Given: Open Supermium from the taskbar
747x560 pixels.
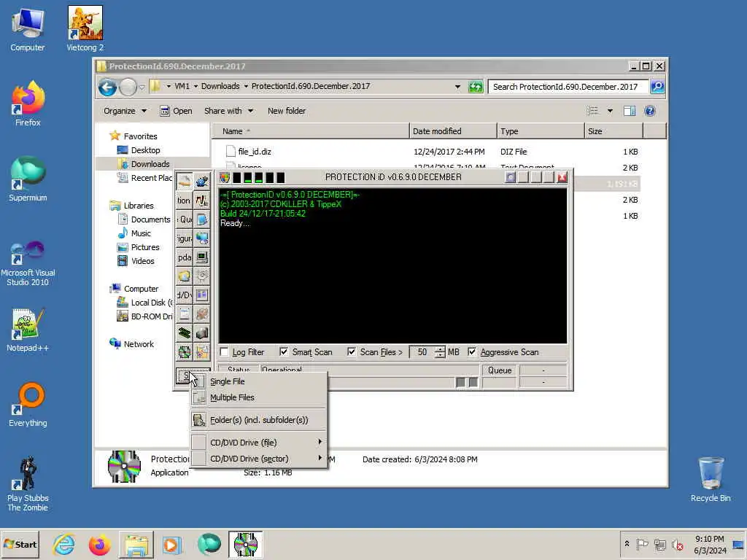Looking at the screenshot, I should point(209,544).
